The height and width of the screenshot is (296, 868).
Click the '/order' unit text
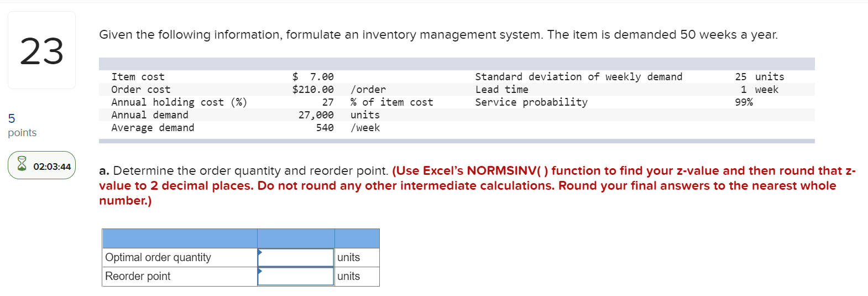tap(368, 90)
